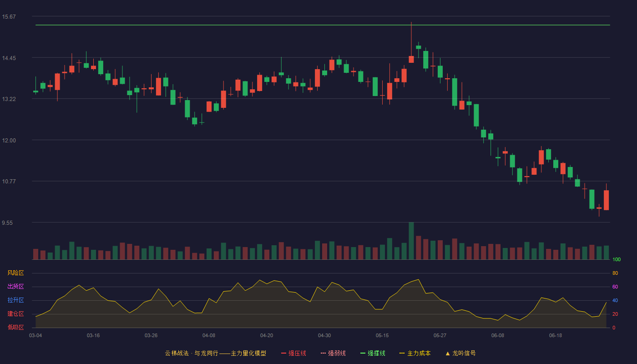Click the 12.00 price axis label
Viewport: 637px width, 364px height.
pos(9,141)
